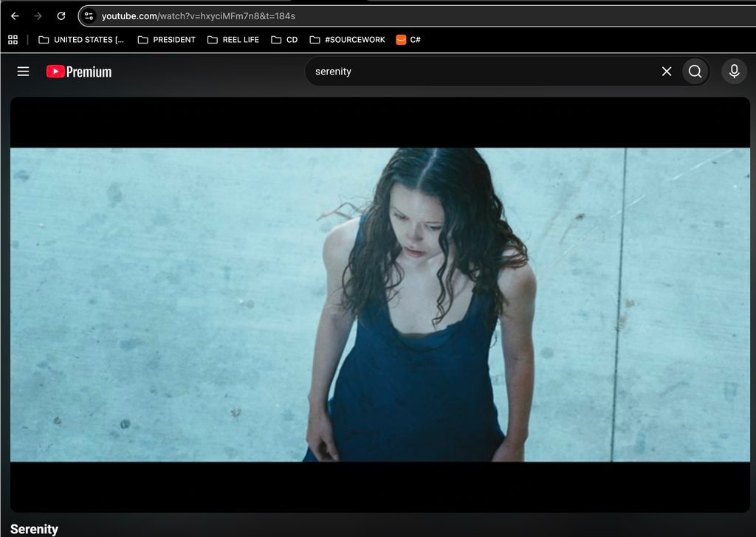
Task: Open the YouTube guide hamburger menu
Action: click(23, 72)
